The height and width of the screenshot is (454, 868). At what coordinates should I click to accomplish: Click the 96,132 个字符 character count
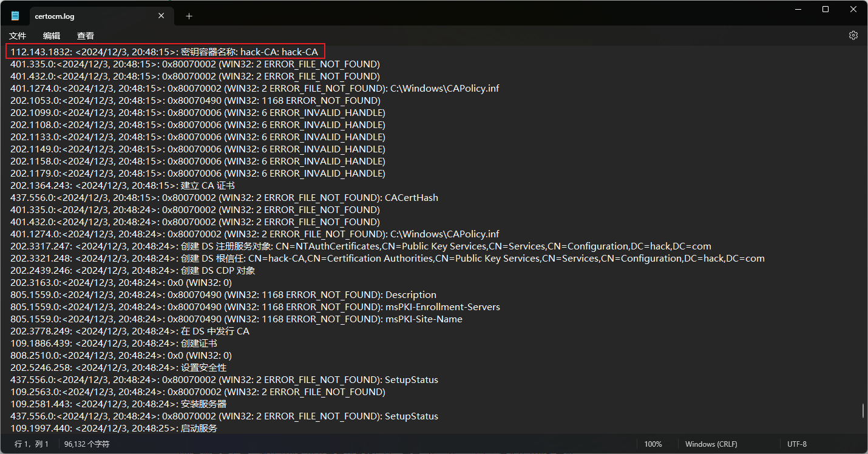87,444
